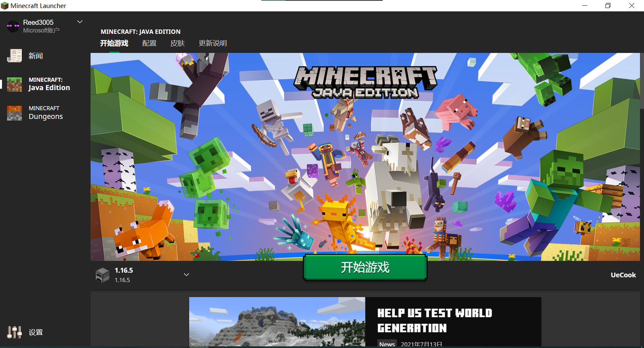The width and height of the screenshot is (644, 348).
Task: Switch to the 皮肤 tab
Action: [x=178, y=43]
